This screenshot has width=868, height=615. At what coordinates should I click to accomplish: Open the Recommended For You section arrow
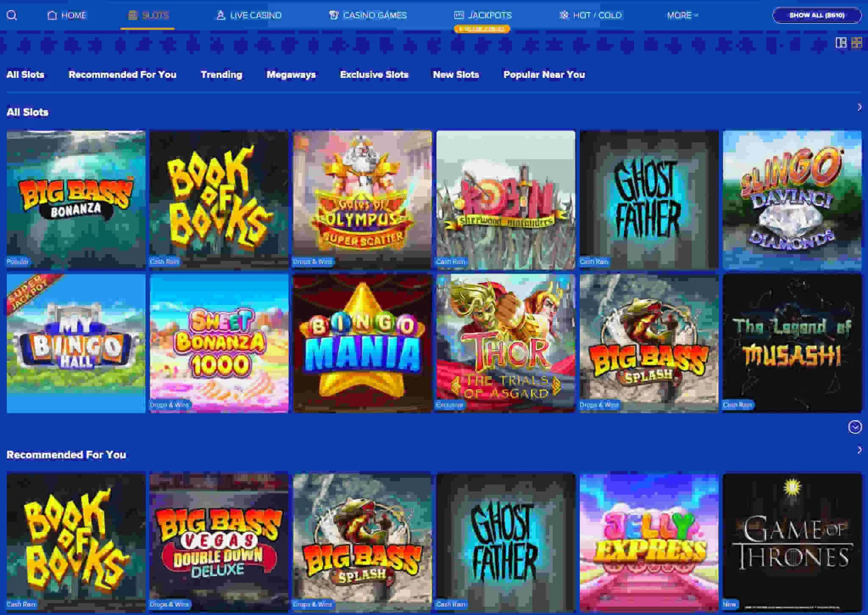[x=859, y=450]
